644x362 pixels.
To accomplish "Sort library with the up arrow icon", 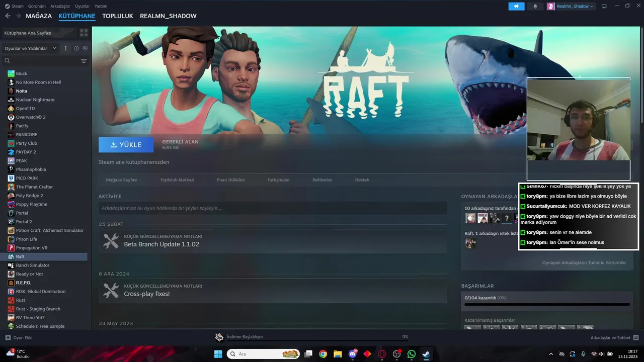I will 65,48.
